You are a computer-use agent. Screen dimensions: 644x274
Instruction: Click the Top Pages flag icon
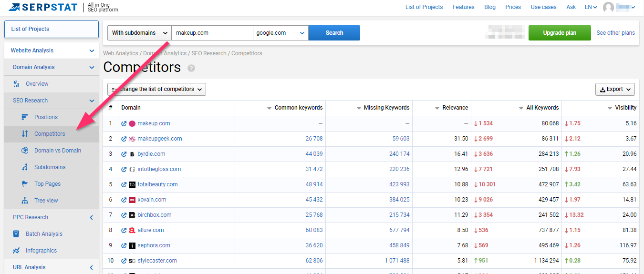[25, 184]
